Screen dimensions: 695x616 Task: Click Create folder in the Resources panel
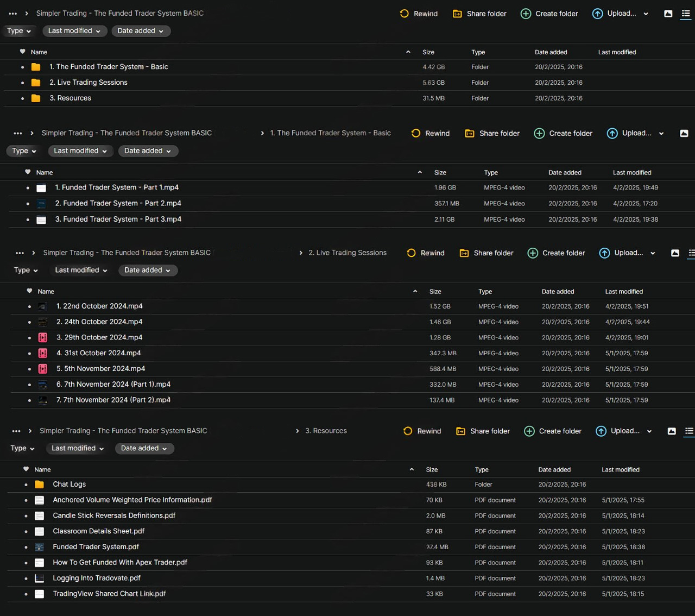tap(553, 431)
